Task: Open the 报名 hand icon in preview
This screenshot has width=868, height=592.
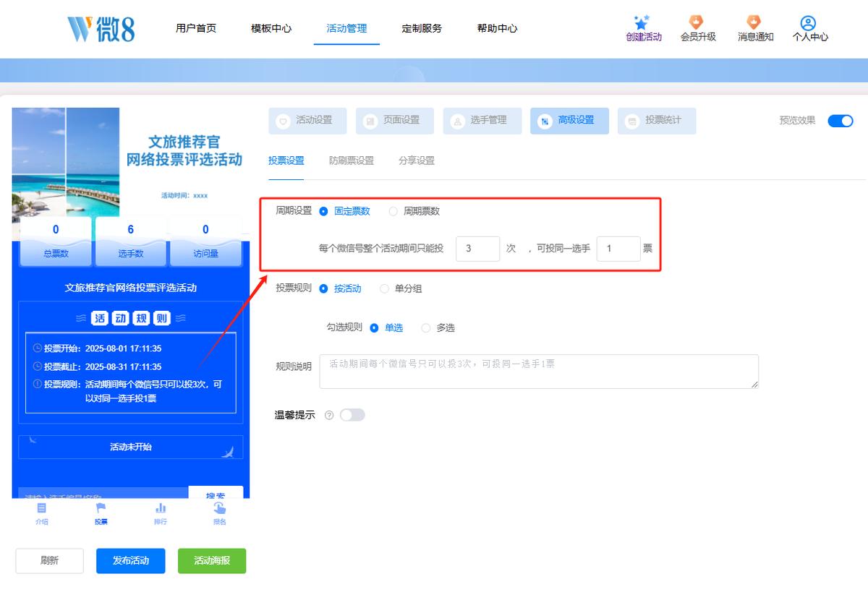Action: click(219, 508)
